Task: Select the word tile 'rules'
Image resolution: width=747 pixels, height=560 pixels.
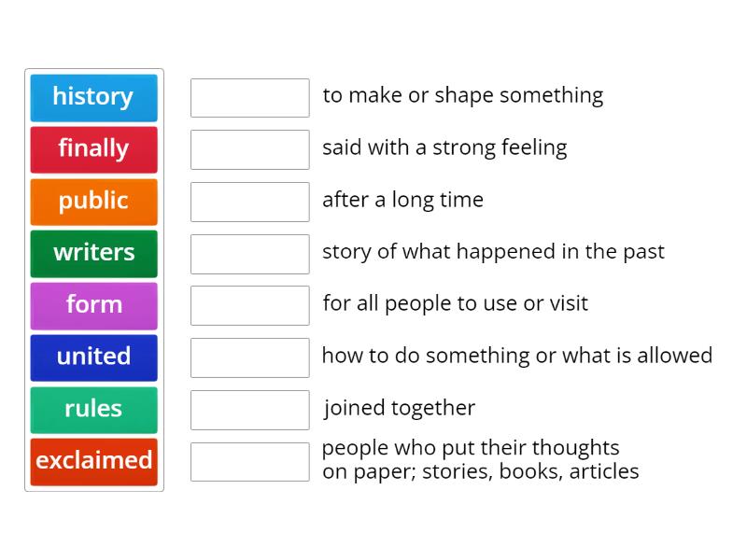Action: point(93,409)
